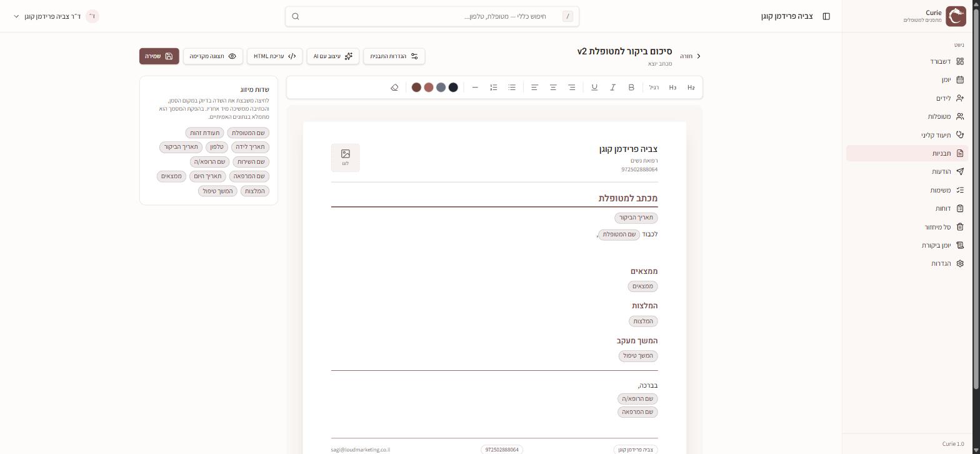Click עיצוב עם AI button
The height and width of the screenshot is (454, 980).
(x=333, y=56)
